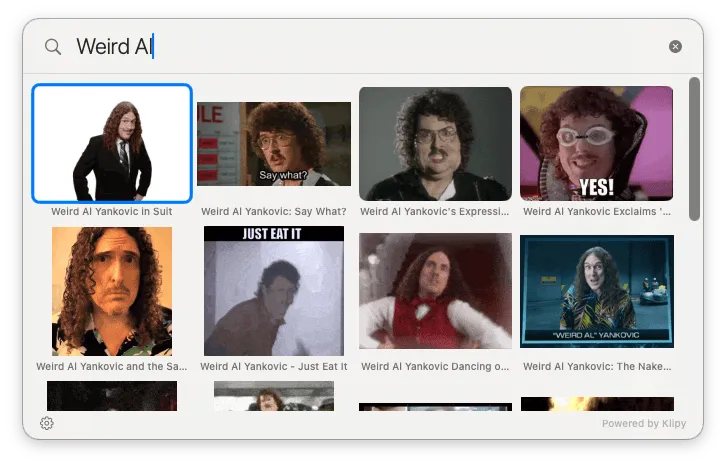Click the vertical scrollbar handle
The height and width of the screenshot is (466, 726).
tap(694, 149)
